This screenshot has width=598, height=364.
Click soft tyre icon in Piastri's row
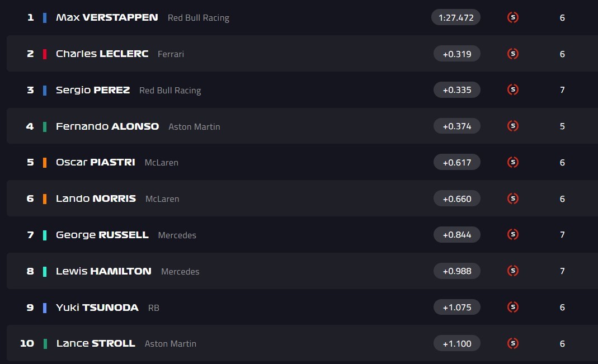(512, 162)
